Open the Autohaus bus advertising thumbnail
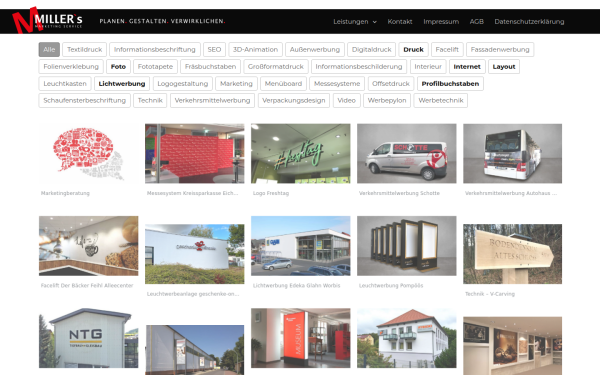Image resolution: width=600 pixels, height=375 pixels. pos(512,153)
